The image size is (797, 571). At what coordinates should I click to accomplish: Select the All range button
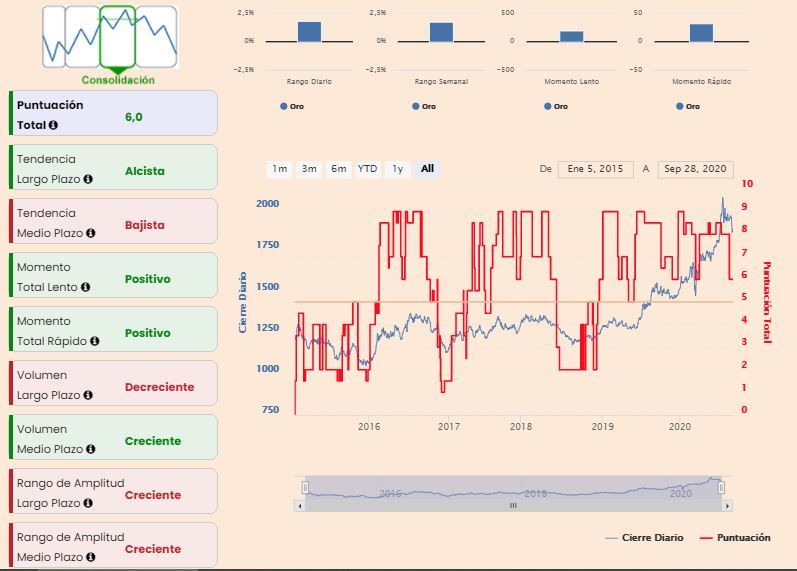[427, 169]
